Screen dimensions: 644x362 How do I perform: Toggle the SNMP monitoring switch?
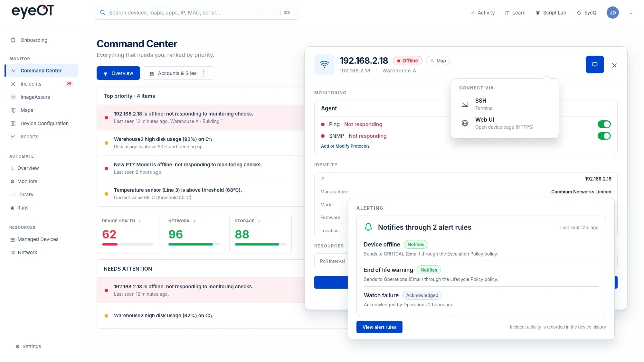pos(604,136)
